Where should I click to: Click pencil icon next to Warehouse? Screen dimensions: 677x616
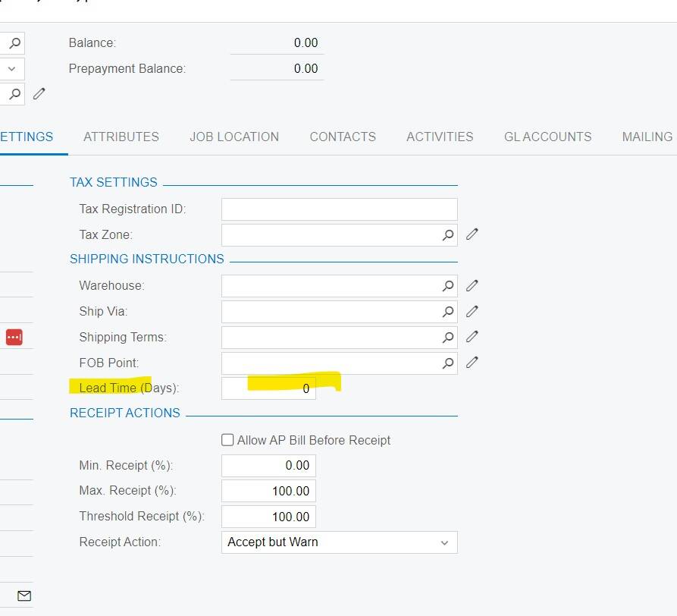click(x=472, y=286)
